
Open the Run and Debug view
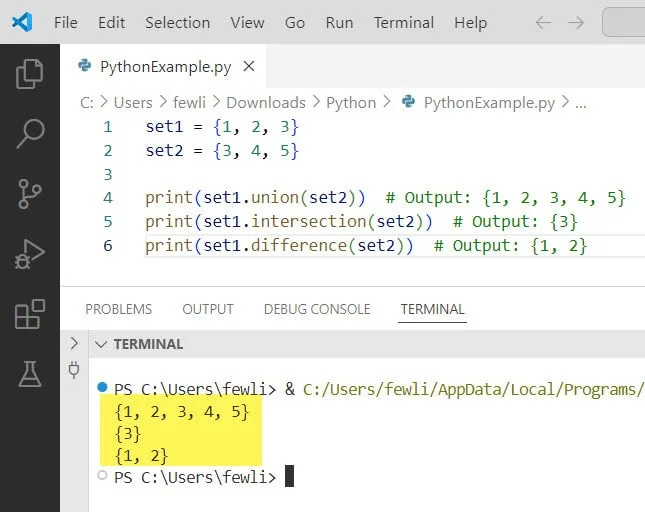[30, 254]
